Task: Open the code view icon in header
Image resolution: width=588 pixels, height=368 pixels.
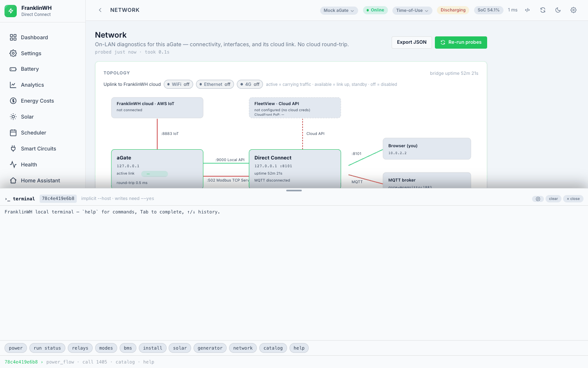Action: click(x=528, y=10)
